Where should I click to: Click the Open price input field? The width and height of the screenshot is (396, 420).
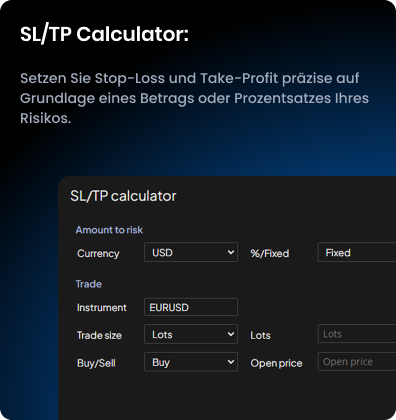point(357,362)
